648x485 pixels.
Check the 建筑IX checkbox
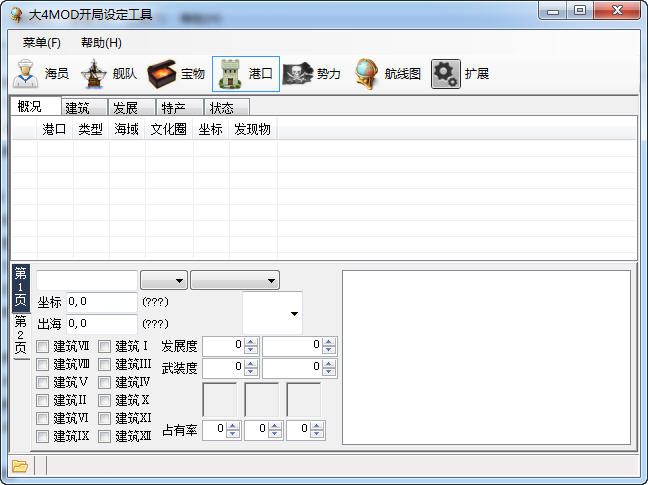(43, 436)
